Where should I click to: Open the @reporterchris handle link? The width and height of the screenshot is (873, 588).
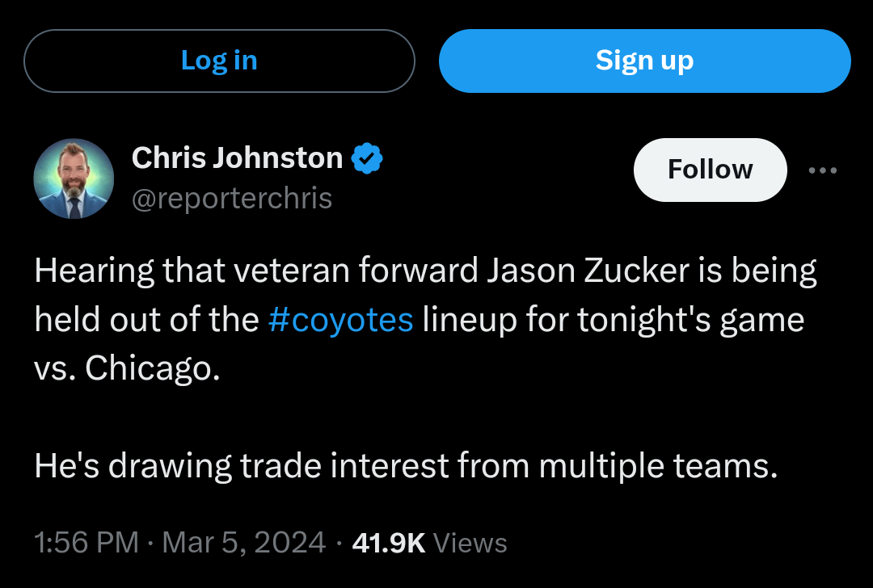coord(232,199)
